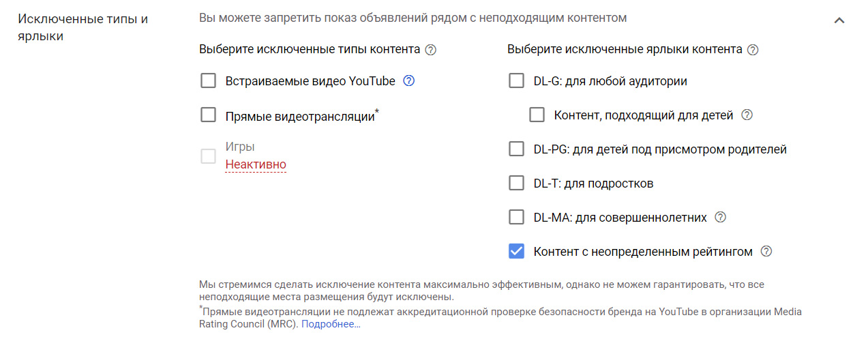The height and width of the screenshot is (352, 868).
Task: Click the disabled Игры checkbox
Action: [x=208, y=156]
